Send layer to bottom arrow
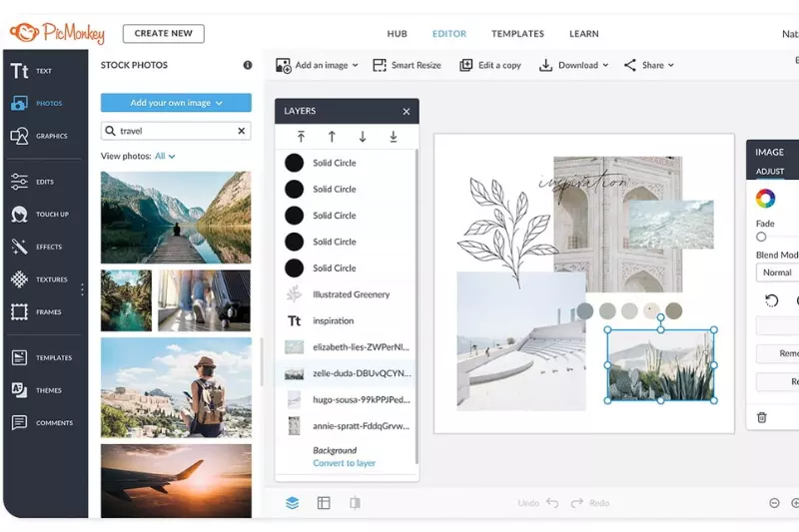This screenshot has height=532, width=799. point(394,137)
